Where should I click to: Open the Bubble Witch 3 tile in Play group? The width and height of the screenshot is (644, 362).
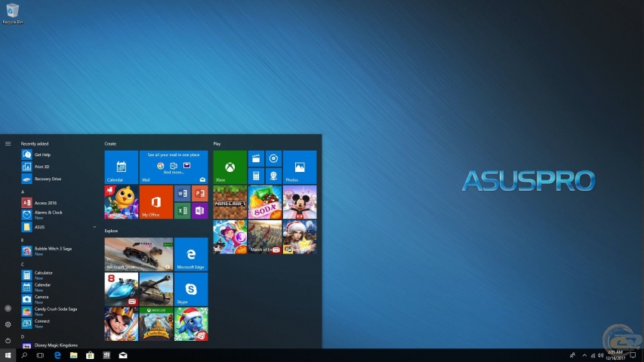(230, 237)
